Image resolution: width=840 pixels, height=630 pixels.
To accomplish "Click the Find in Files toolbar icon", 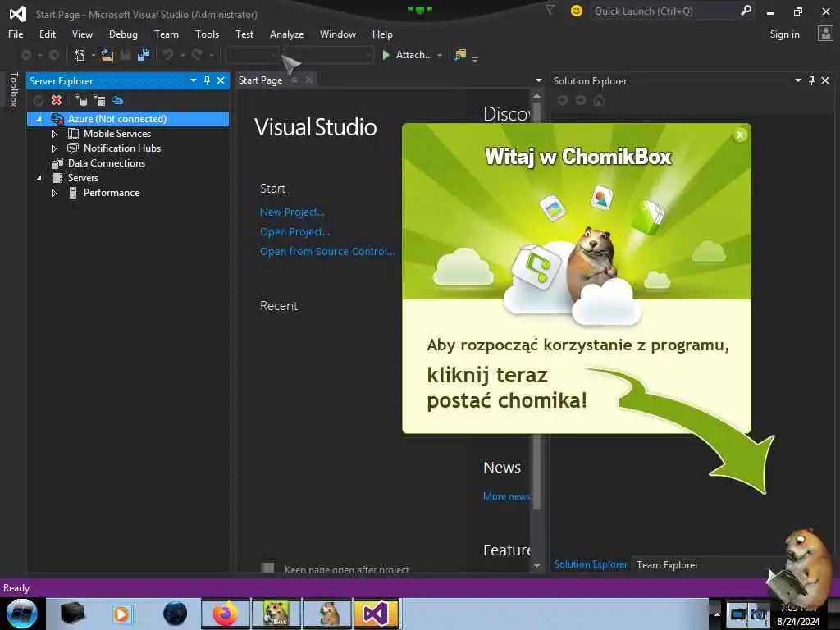I will point(460,55).
